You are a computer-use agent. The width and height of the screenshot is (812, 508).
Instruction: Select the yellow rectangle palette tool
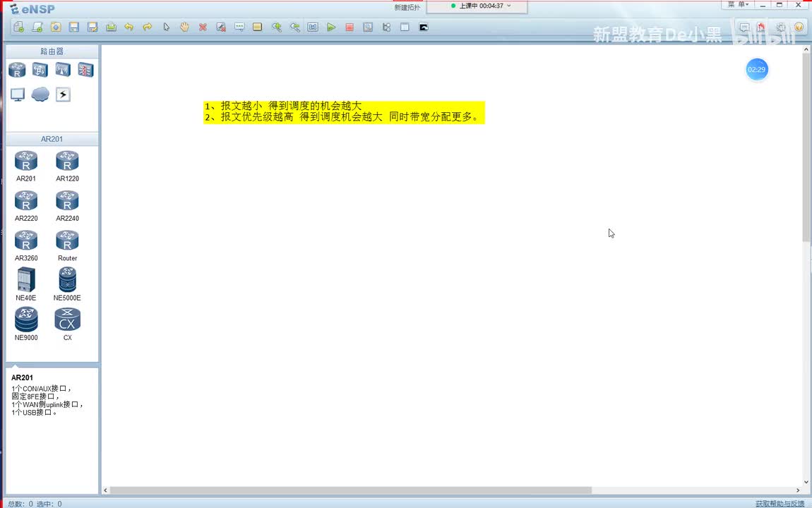258,27
